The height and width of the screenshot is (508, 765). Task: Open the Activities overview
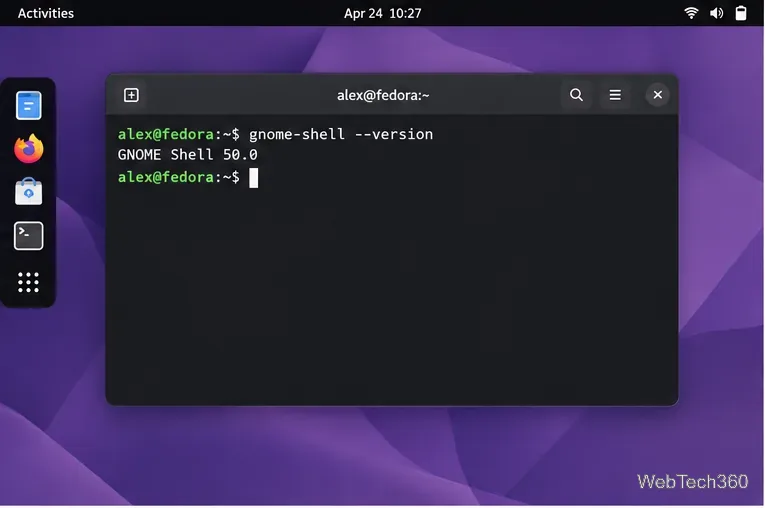46,13
